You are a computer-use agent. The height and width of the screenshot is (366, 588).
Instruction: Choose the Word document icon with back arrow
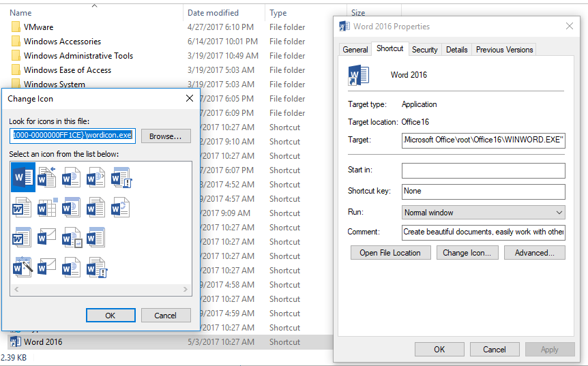point(47,177)
